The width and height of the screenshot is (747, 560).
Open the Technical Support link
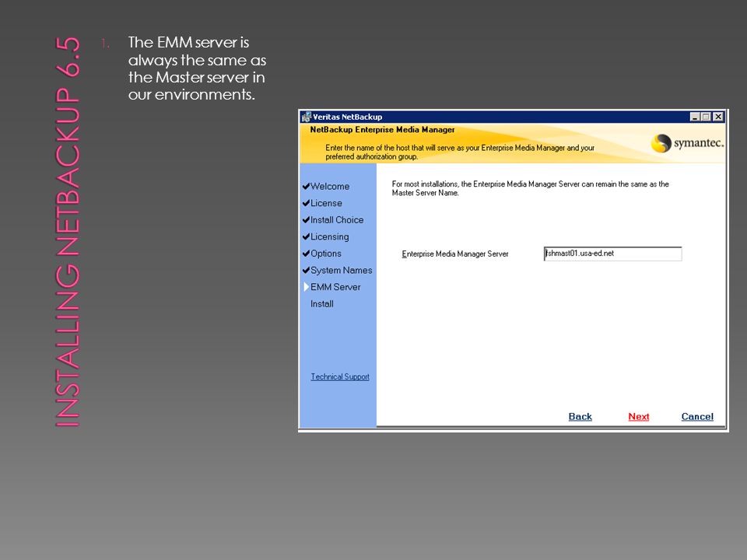(x=340, y=376)
